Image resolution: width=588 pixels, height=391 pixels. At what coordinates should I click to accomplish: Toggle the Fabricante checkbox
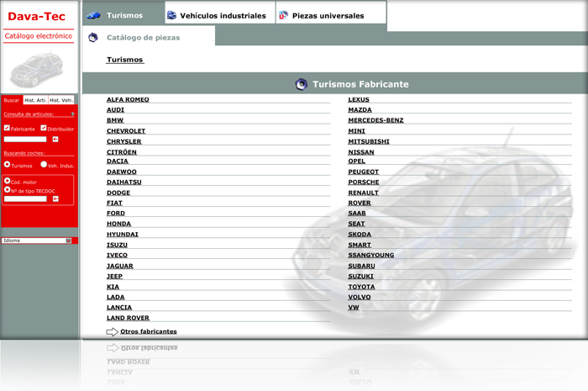click(7, 128)
